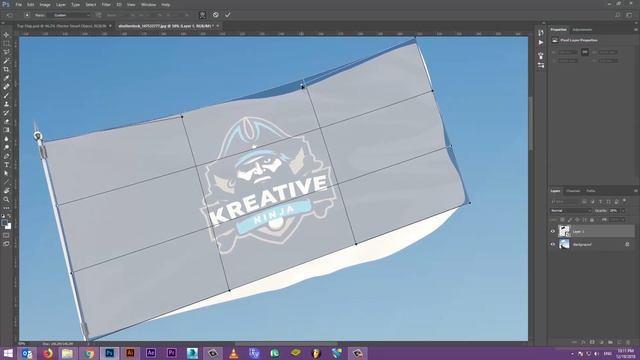This screenshot has height=360, width=640.
Task: Click the background color swatch
Action: click(x=8, y=226)
